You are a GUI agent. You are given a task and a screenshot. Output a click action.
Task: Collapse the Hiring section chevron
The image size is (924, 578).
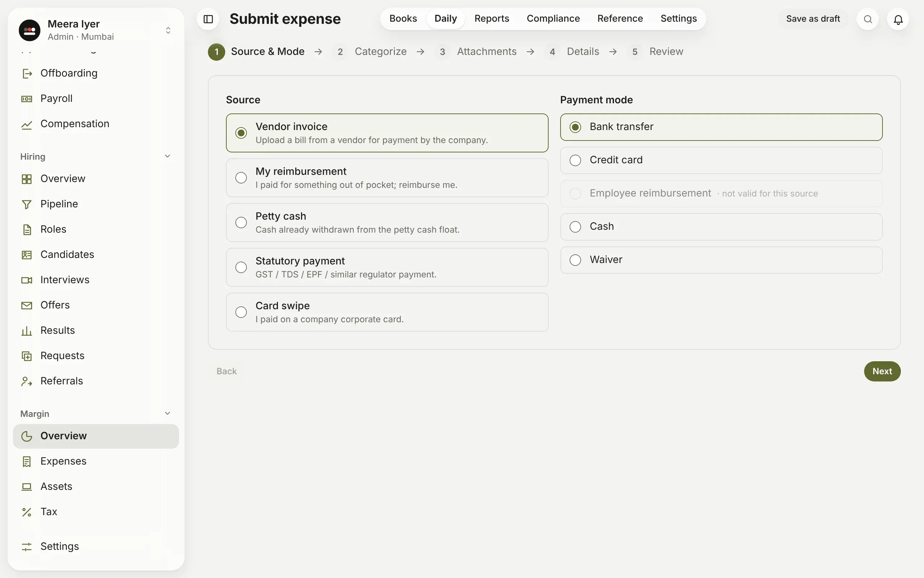pos(167,156)
